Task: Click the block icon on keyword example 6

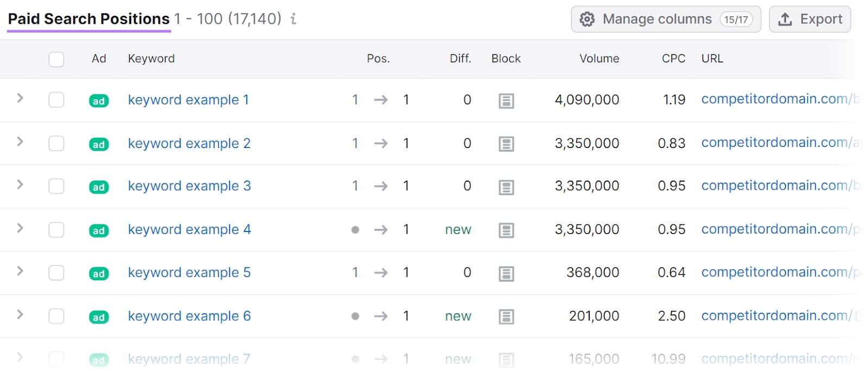Action: (506, 317)
